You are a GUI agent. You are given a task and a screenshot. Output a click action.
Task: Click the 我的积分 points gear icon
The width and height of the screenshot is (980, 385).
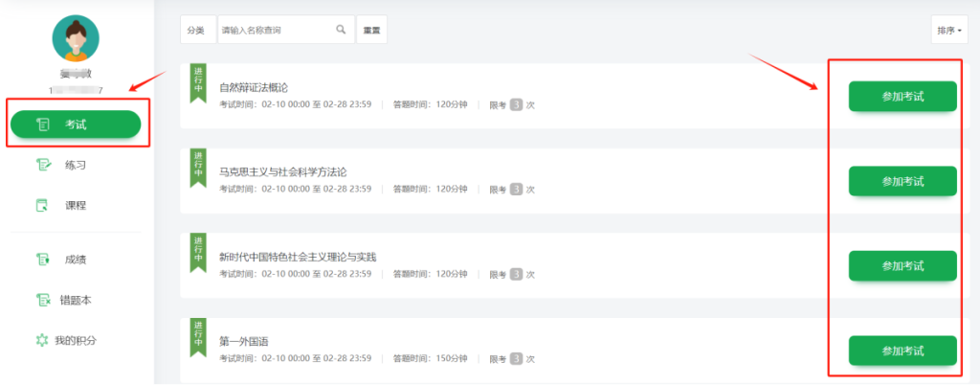(x=42, y=340)
